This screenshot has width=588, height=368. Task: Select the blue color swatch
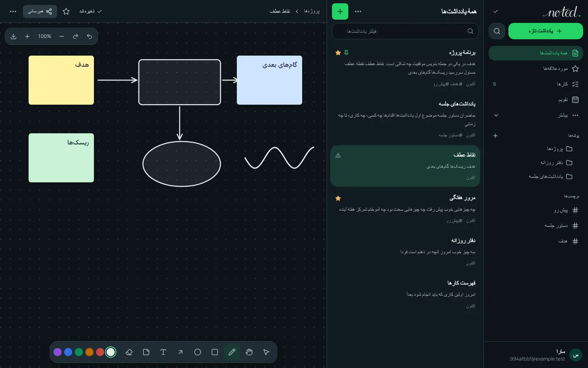[68, 352]
